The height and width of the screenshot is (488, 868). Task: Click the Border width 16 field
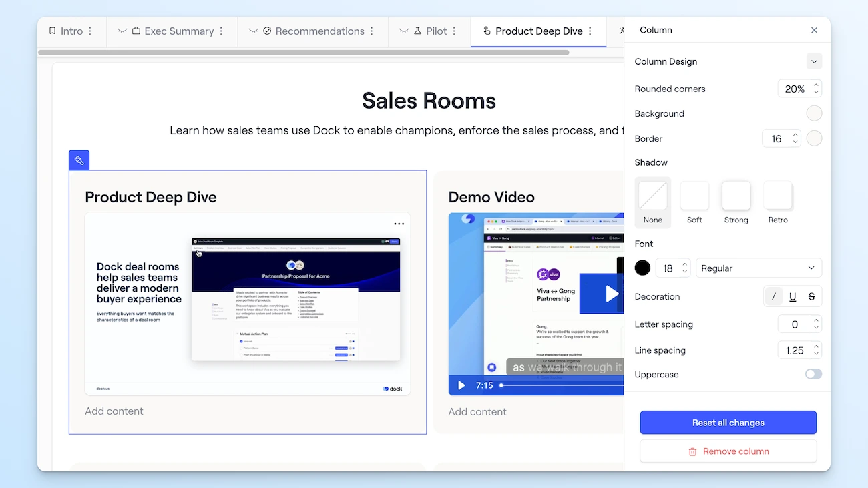(x=781, y=139)
